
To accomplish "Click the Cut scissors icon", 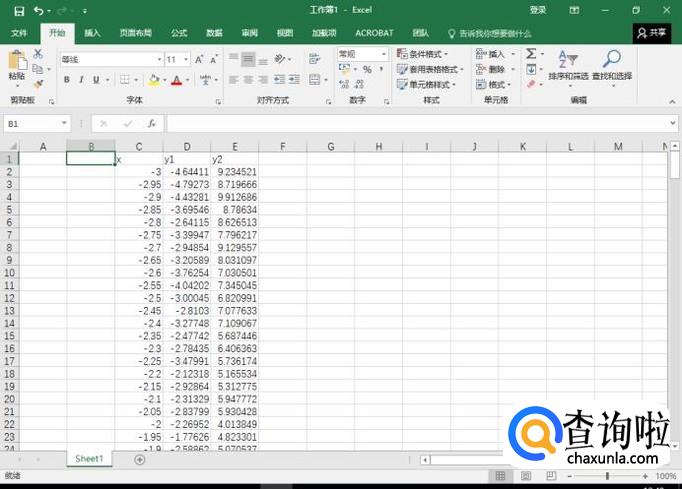I will click(x=38, y=54).
